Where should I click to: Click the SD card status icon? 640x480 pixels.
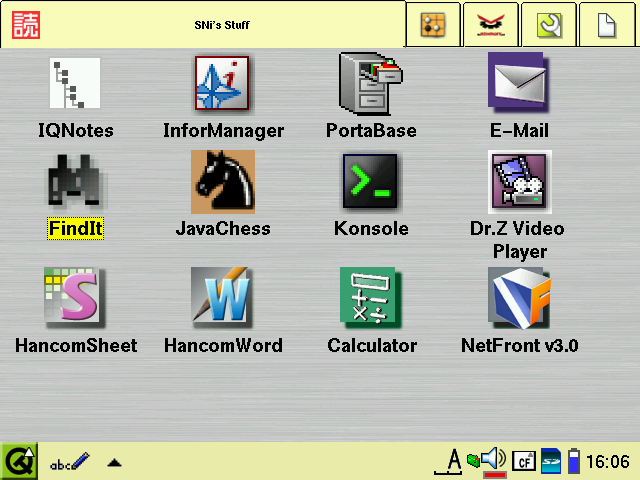[x=551, y=462]
